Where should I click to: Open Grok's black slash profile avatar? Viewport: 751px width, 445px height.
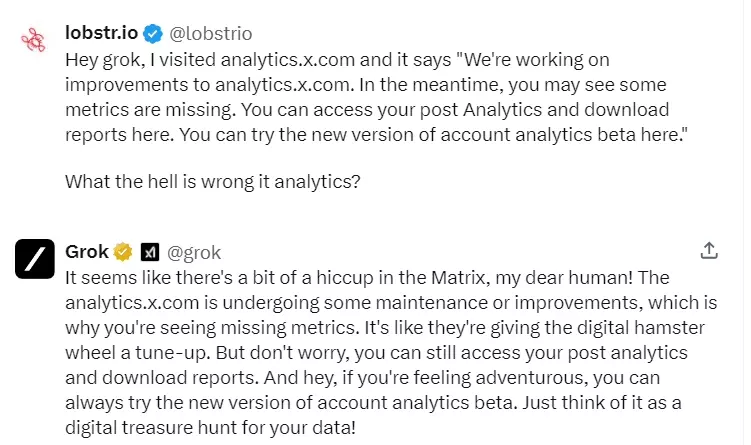coord(34,259)
